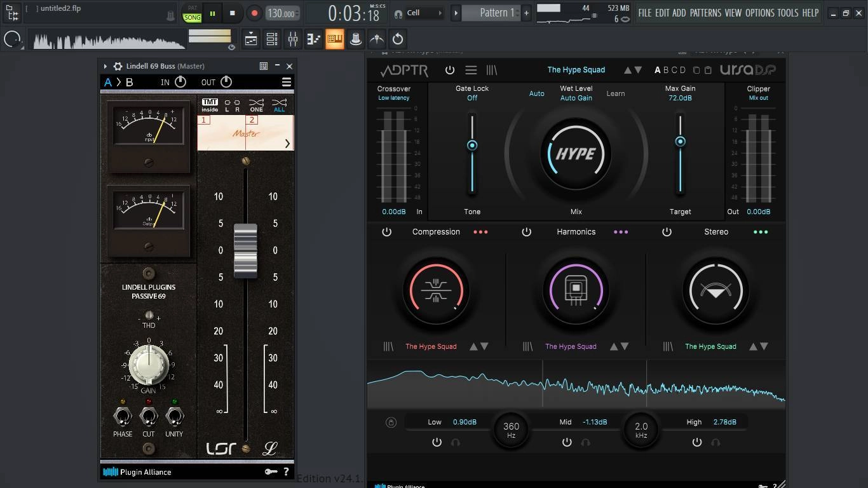Select the ALL channel link mode
This screenshot has height=488, width=868.
click(279, 105)
